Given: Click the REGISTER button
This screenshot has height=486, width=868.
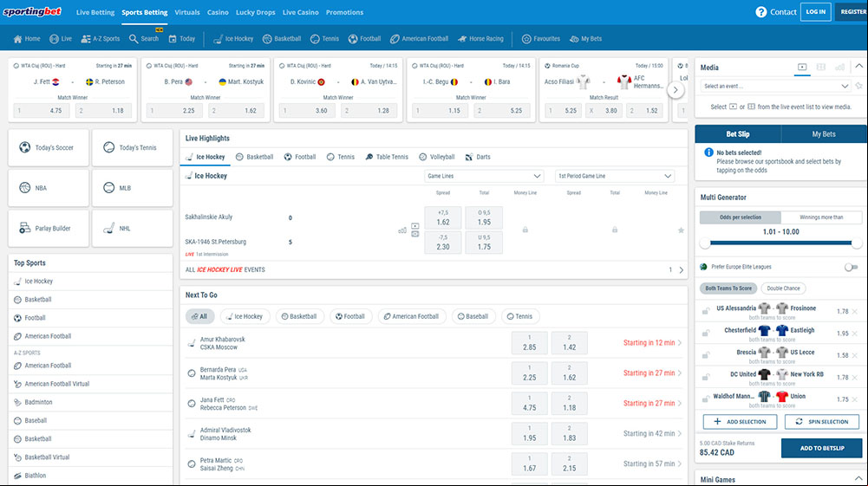Looking at the screenshot, I should coord(853,11).
